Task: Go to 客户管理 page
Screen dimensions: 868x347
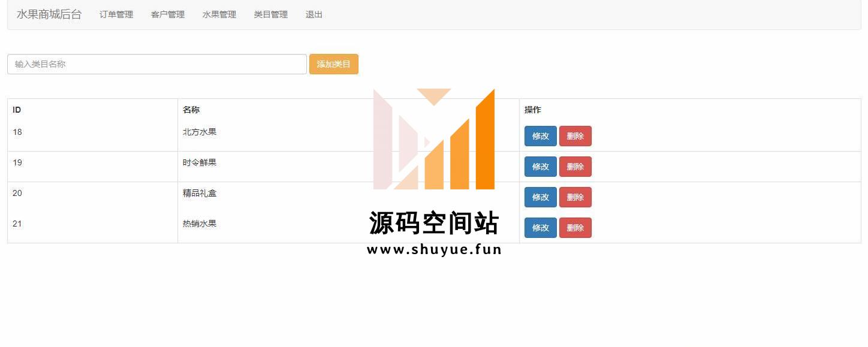Action: pos(168,14)
